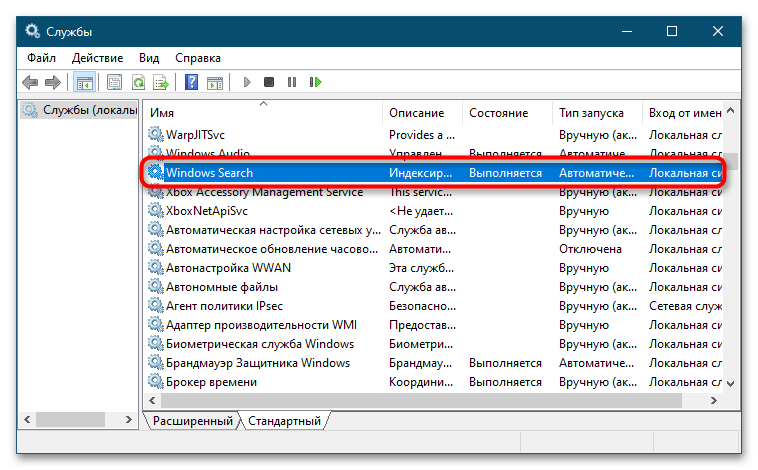Click the services list scroll up arrow
This screenshot has height=470, width=758.
coord(731,111)
